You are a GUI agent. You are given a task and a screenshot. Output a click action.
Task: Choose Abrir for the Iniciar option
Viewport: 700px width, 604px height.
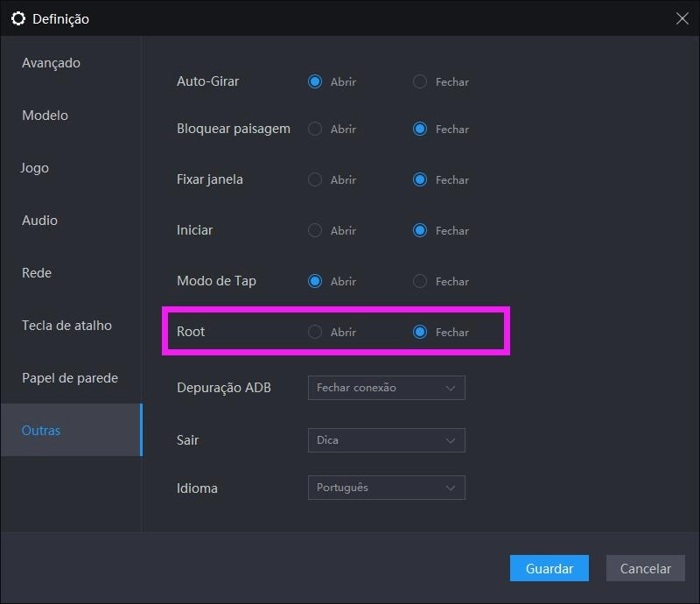coord(315,231)
